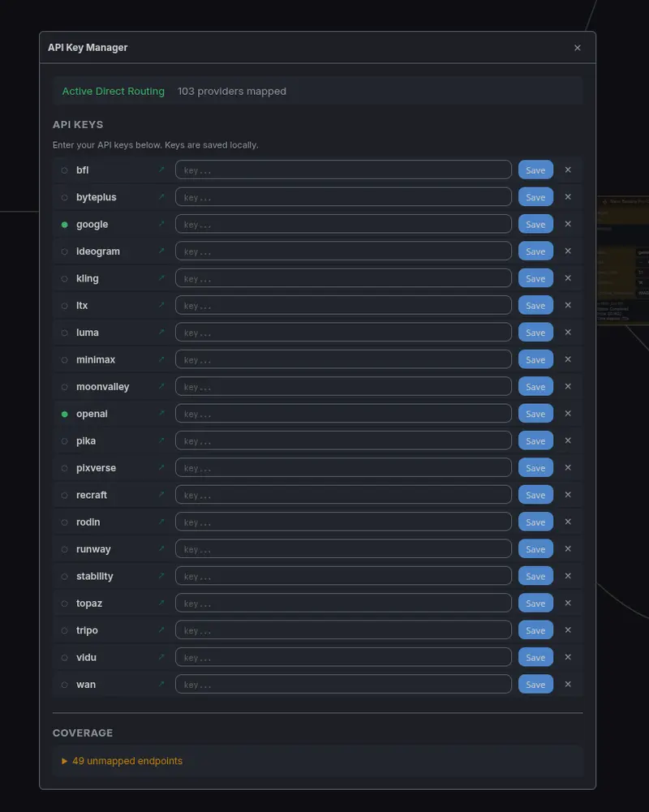This screenshot has width=649, height=812.
Task: Open the kling provider arrow icon
Action: 161,278
